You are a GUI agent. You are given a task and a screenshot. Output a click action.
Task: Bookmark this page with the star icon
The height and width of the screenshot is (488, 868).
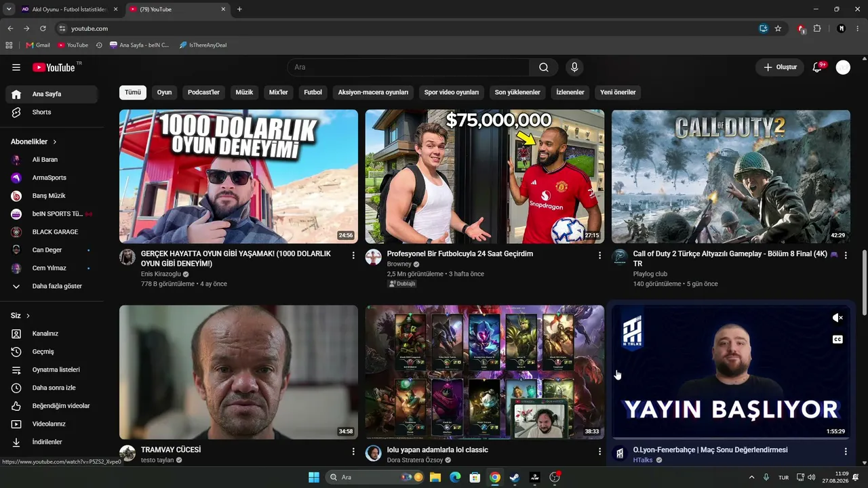click(x=778, y=28)
